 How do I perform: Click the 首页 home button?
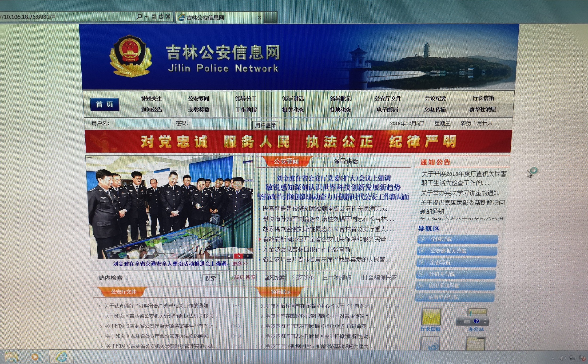click(x=104, y=105)
